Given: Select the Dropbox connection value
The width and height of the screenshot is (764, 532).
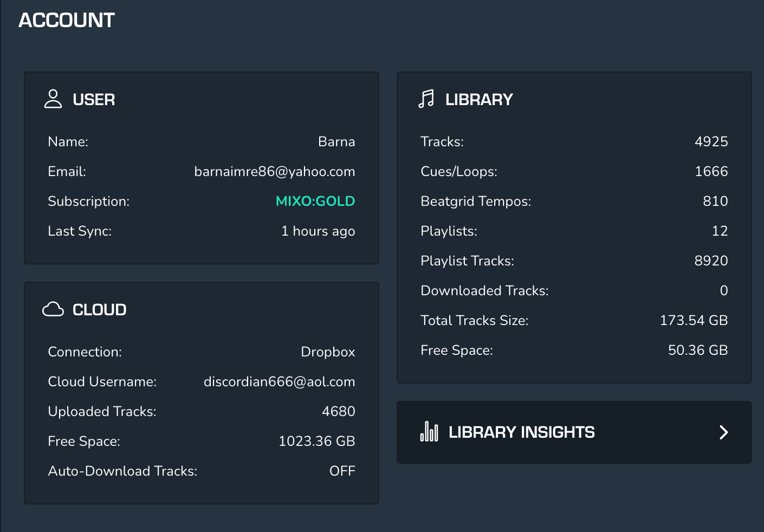Looking at the screenshot, I should (328, 352).
